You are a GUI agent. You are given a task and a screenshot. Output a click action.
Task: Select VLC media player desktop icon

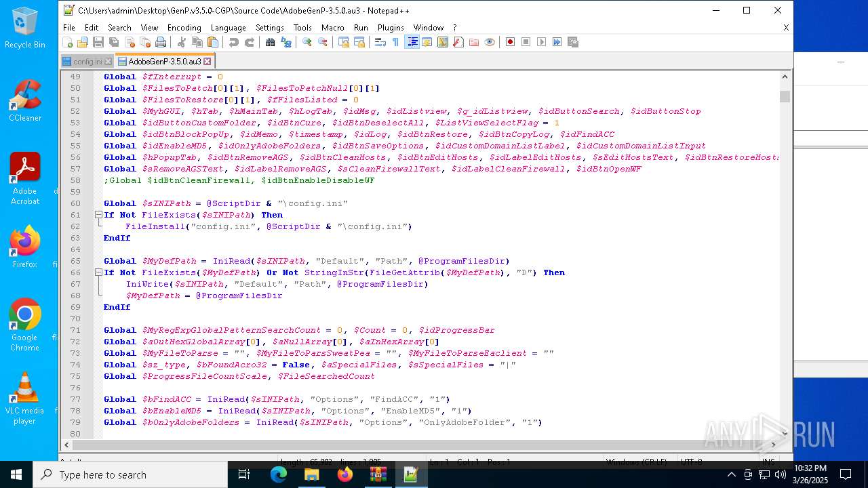point(24,399)
